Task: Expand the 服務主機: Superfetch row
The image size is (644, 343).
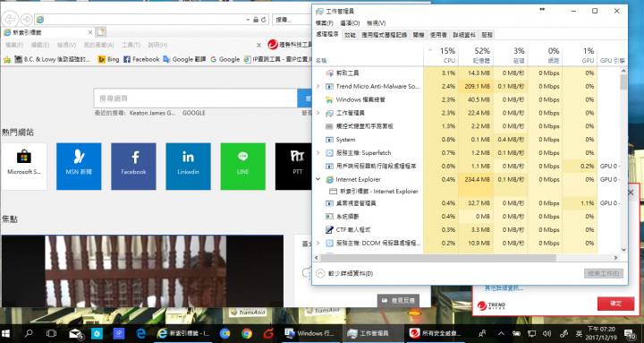Action: point(318,152)
